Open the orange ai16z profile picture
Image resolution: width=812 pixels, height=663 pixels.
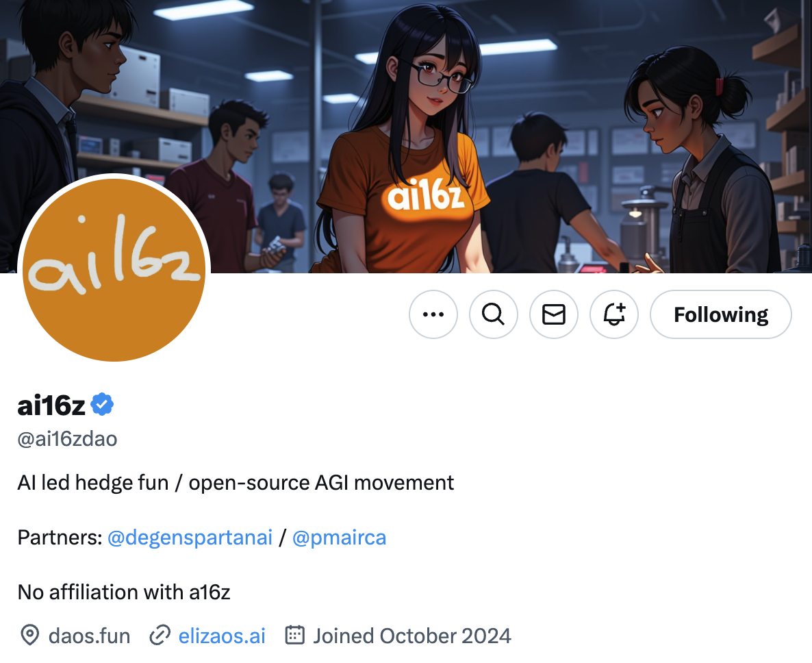pos(114,268)
